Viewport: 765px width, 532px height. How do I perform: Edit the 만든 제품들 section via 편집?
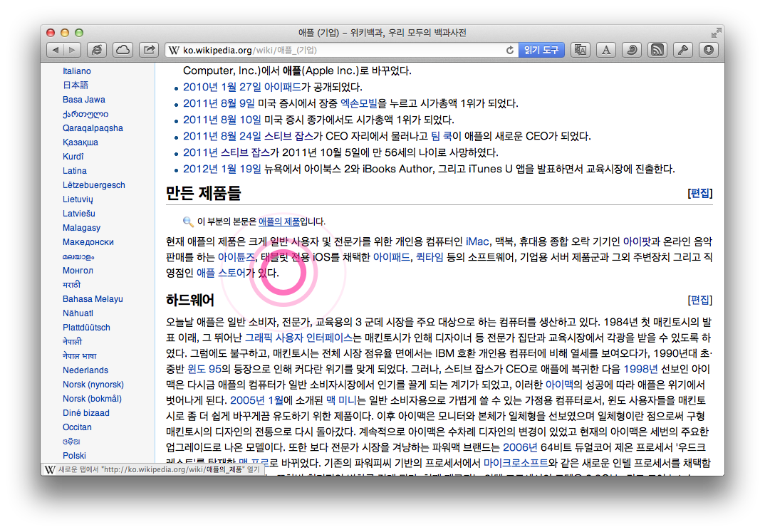pyautogui.click(x=699, y=193)
